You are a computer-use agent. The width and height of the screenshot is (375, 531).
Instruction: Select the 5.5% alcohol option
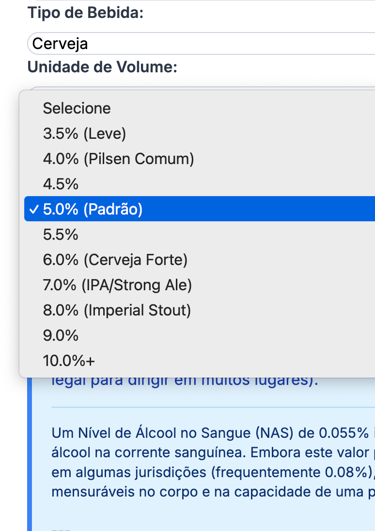(x=200, y=234)
